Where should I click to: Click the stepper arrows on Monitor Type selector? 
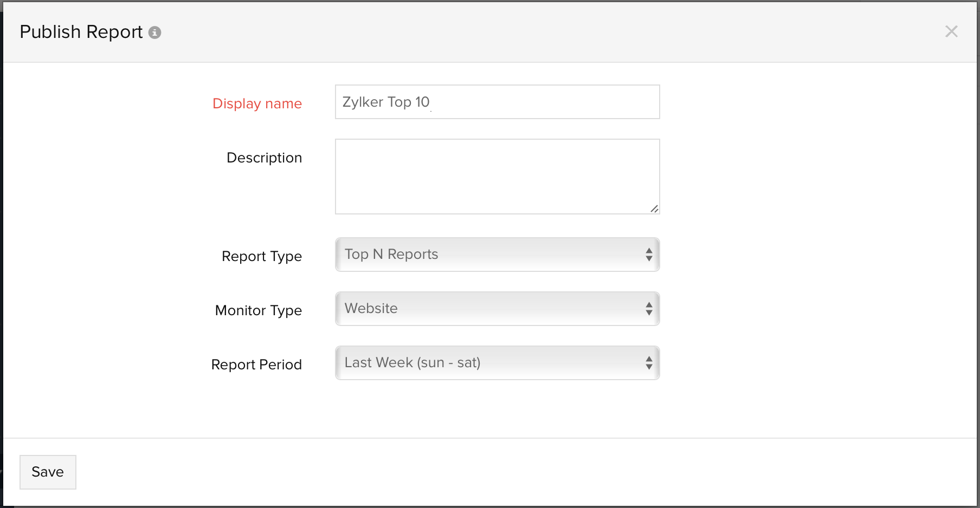[648, 309]
